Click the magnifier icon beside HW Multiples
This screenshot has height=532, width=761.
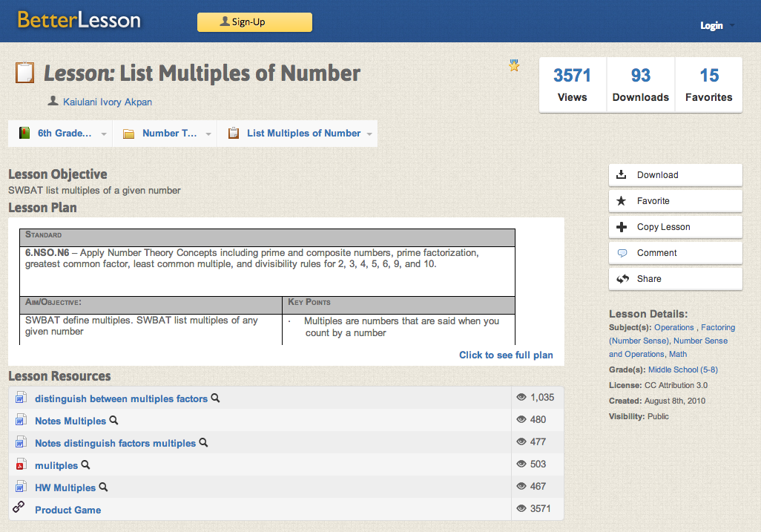(104, 487)
